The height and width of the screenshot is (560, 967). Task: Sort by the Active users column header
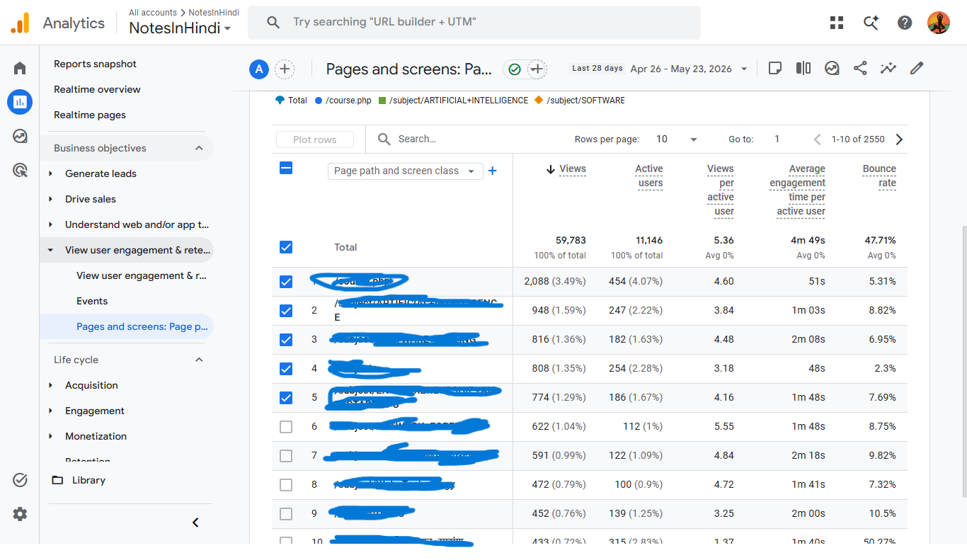(648, 176)
